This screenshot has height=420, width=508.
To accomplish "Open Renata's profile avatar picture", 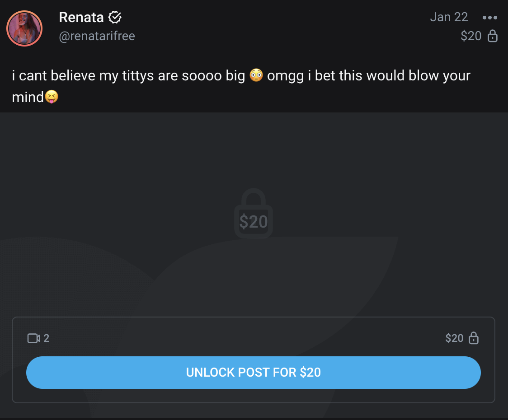I will tap(24, 28).
